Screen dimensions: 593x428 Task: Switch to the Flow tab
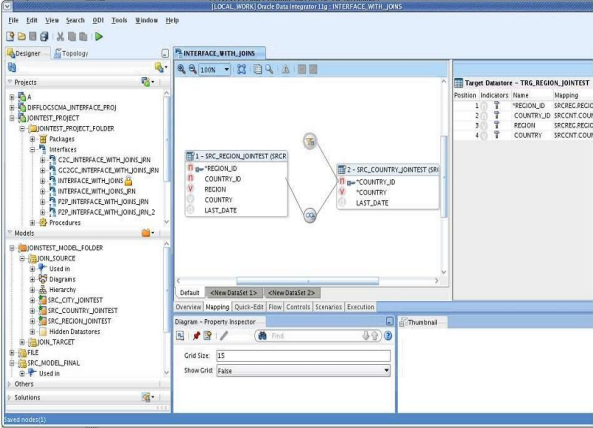tap(275, 307)
